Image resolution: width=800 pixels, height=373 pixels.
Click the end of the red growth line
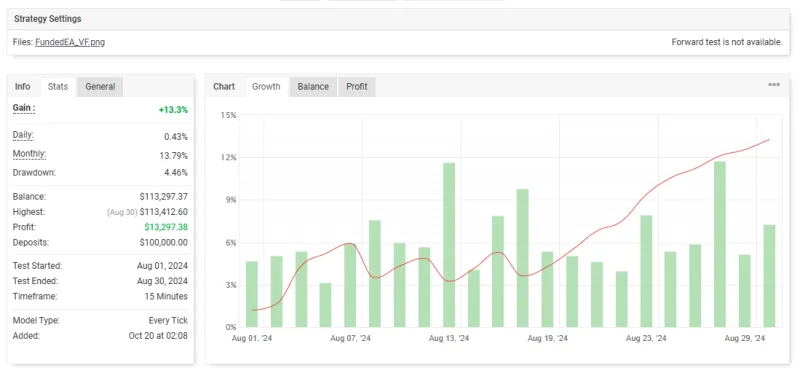tap(768, 139)
